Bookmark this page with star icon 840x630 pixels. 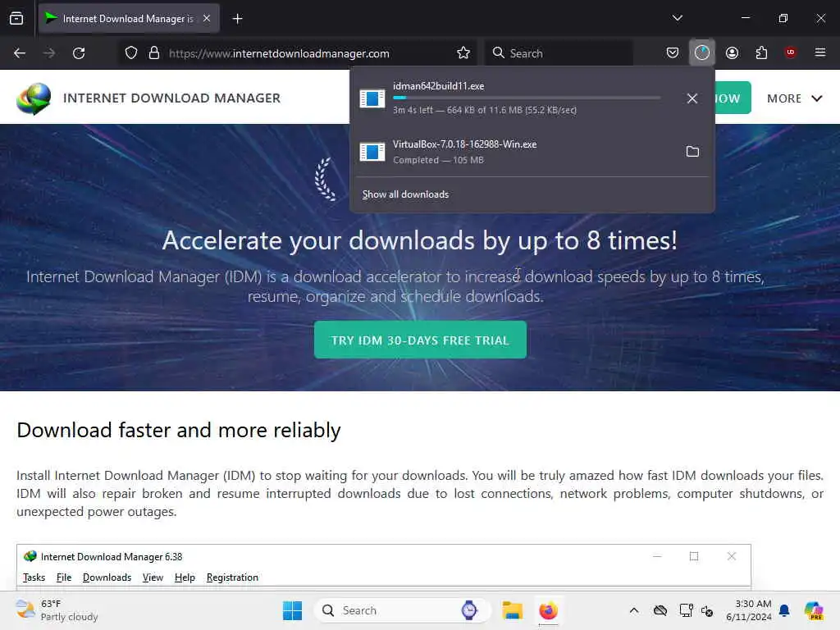463,53
